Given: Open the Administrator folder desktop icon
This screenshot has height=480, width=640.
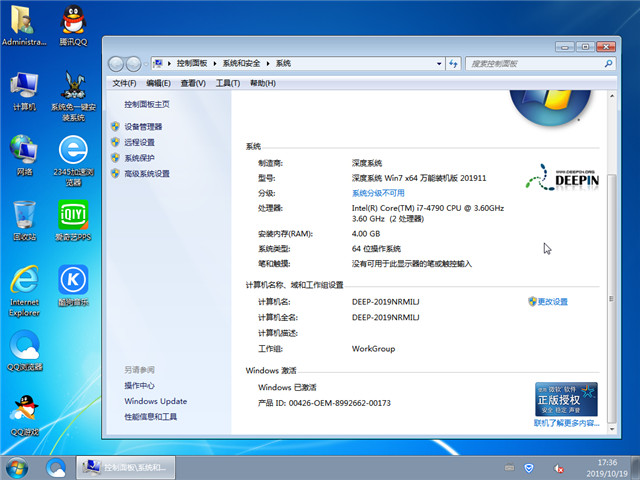Looking at the screenshot, I should [x=24, y=25].
